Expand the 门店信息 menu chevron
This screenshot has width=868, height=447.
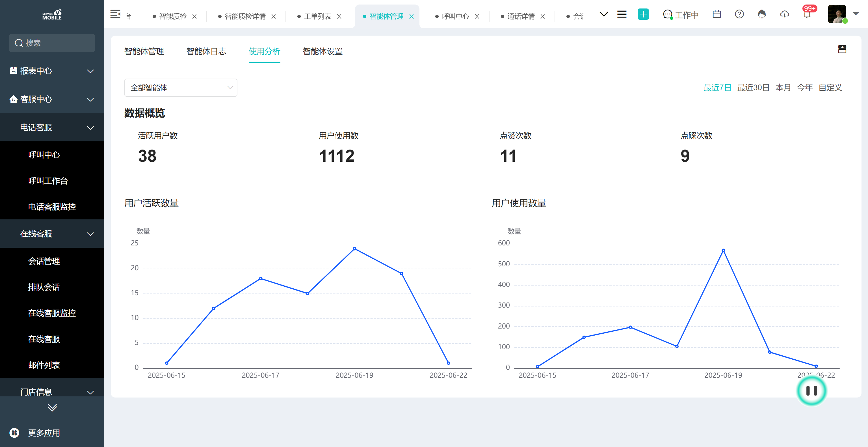[90, 392]
